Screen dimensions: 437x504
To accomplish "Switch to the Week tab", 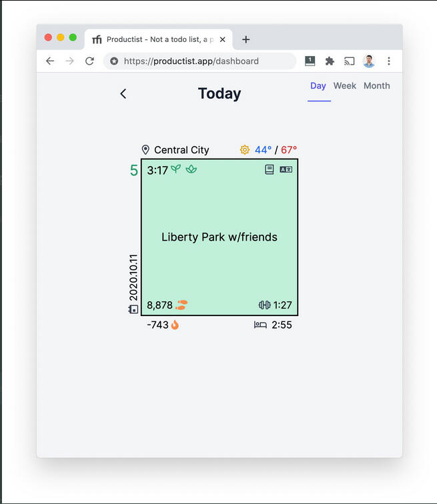I will click(x=345, y=86).
